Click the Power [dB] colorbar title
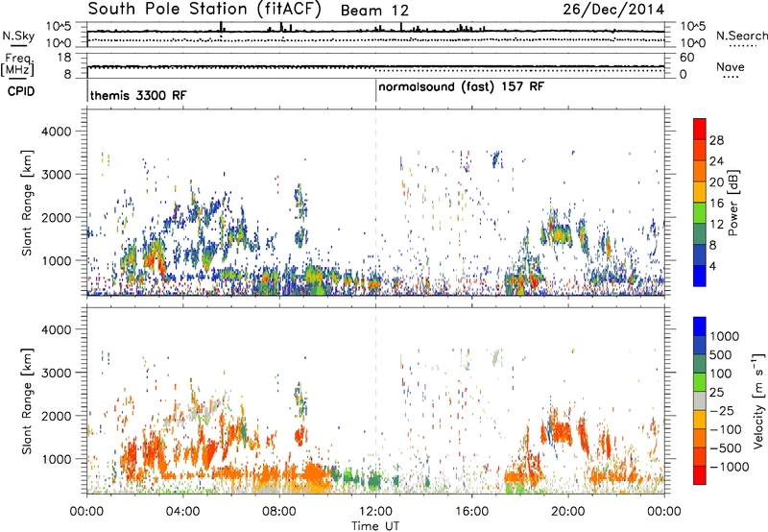This screenshot has height=532, width=768. tap(733, 203)
